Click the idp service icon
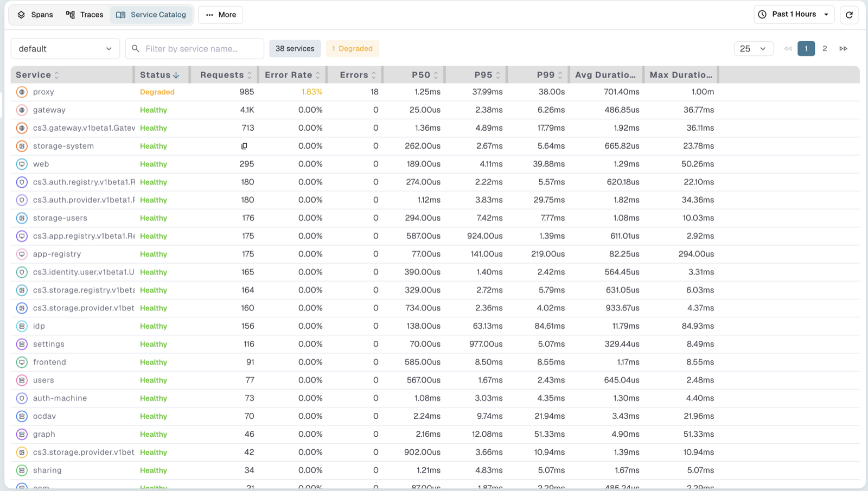 22,326
